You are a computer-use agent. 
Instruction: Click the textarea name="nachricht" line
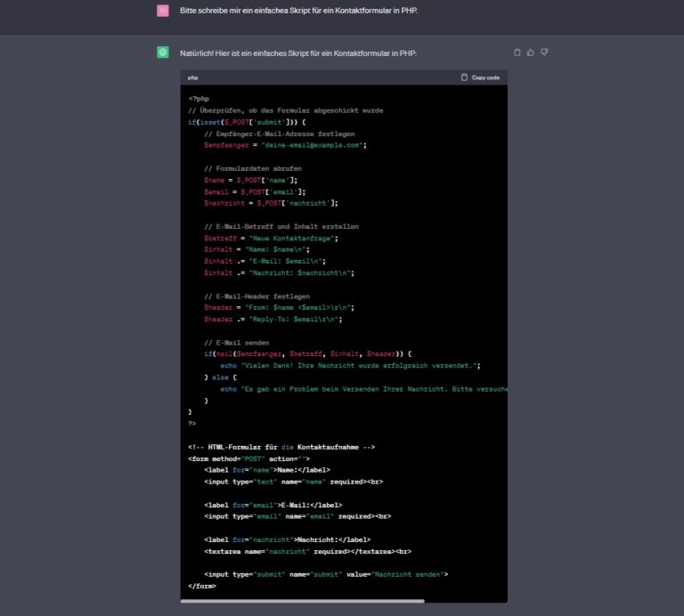point(307,551)
